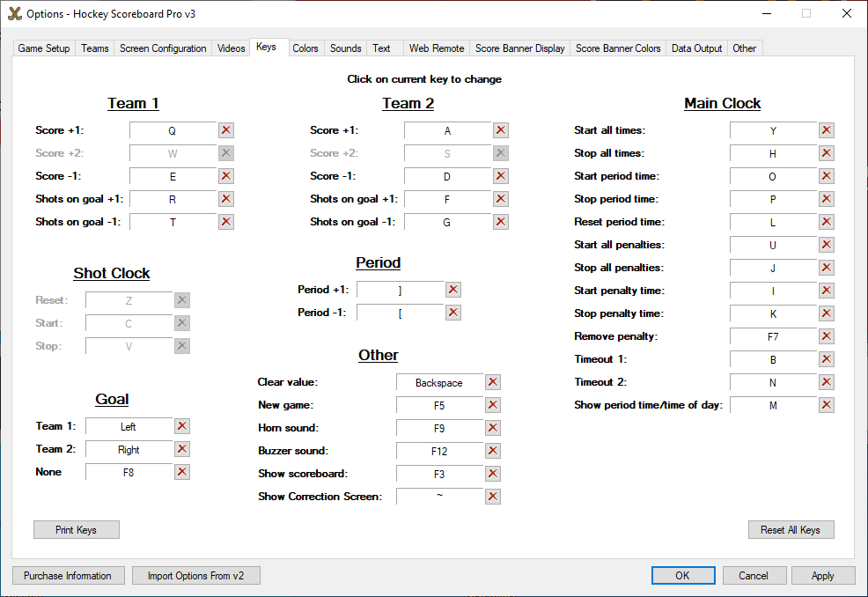The width and height of the screenshot is (868, 597).
Task: Apply the current key settings
Action: click(x=823, y=576)
